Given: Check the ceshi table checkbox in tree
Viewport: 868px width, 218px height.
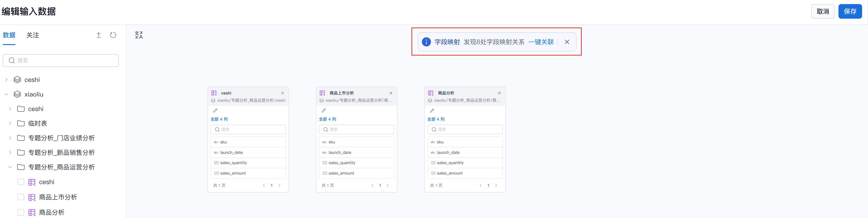Looking at the screenshot, I should point(21,182).
